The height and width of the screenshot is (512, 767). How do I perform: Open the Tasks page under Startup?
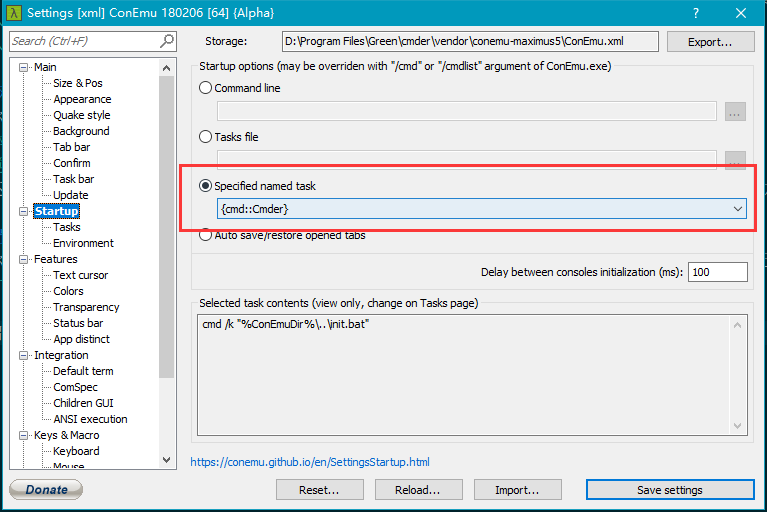67,227
